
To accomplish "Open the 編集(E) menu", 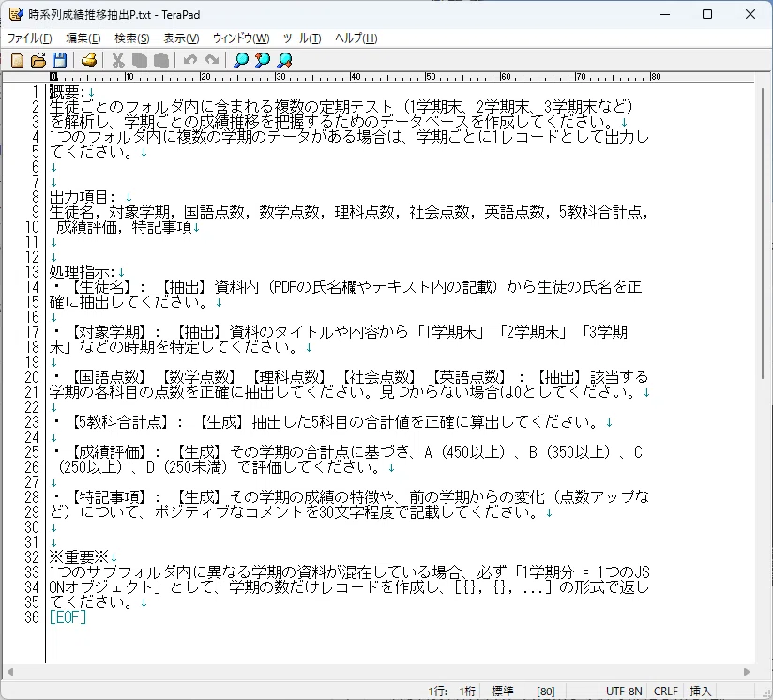I will (x=83, y=38).
